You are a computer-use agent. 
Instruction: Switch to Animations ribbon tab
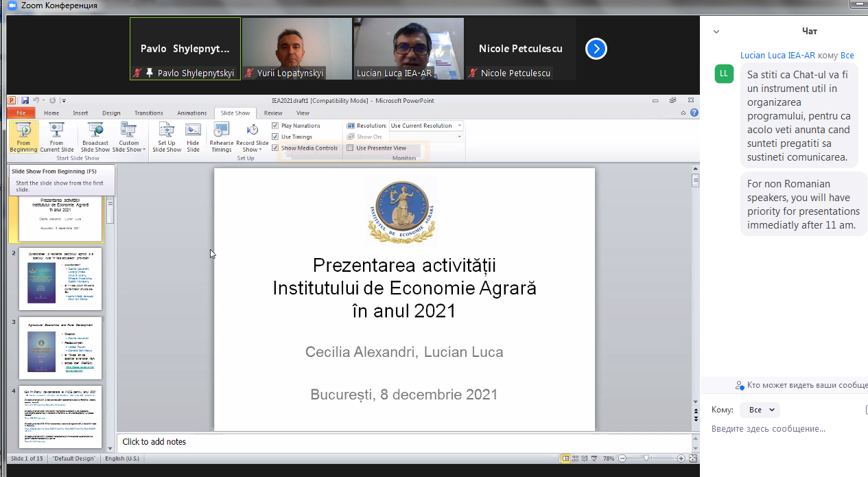pos(191,113)
